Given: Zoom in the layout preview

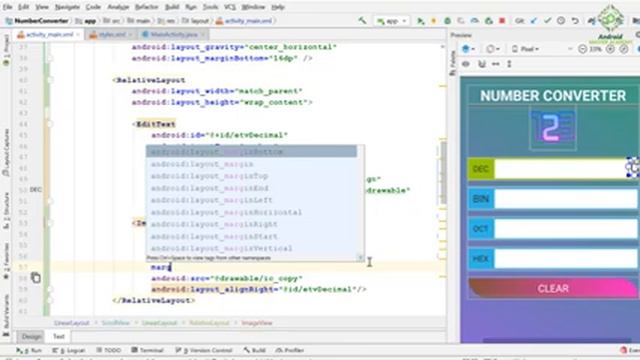Looking at the screenshot, I should coord(610,49).
